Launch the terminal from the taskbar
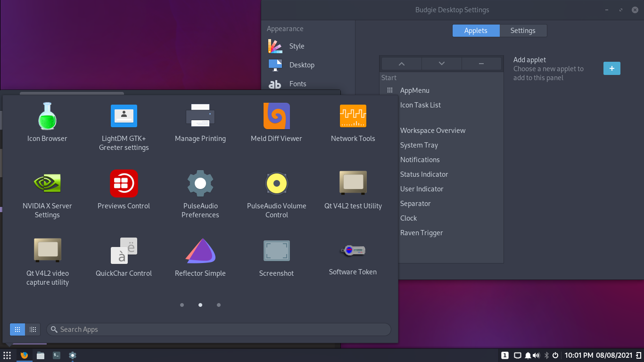 tap(57, 355)
